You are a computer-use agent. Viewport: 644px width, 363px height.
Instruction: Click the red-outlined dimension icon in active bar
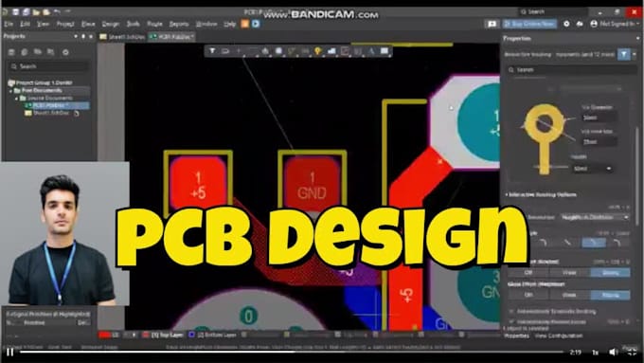pyautogui.click(x=345, y=51)
